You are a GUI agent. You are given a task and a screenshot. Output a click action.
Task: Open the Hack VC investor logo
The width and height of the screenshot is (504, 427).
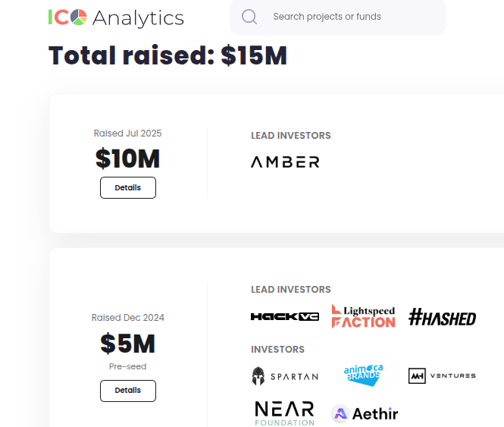(x=285, y=316)
